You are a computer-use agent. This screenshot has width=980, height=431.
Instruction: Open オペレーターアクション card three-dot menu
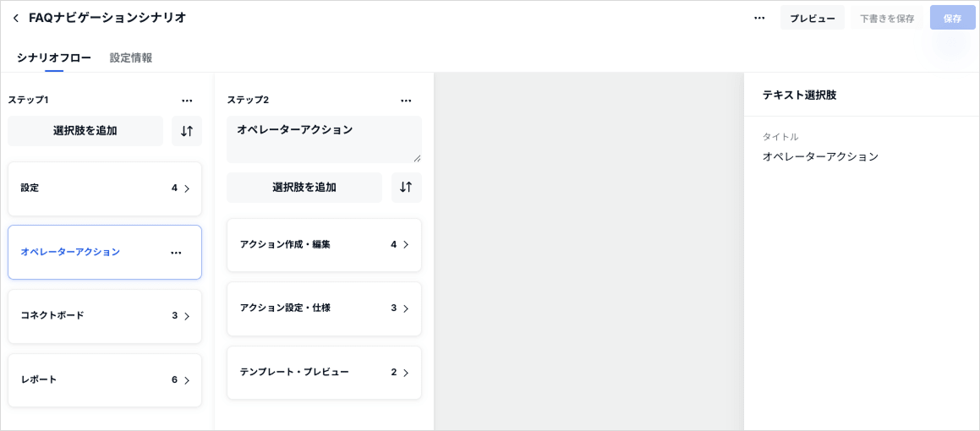pos(176,253)
